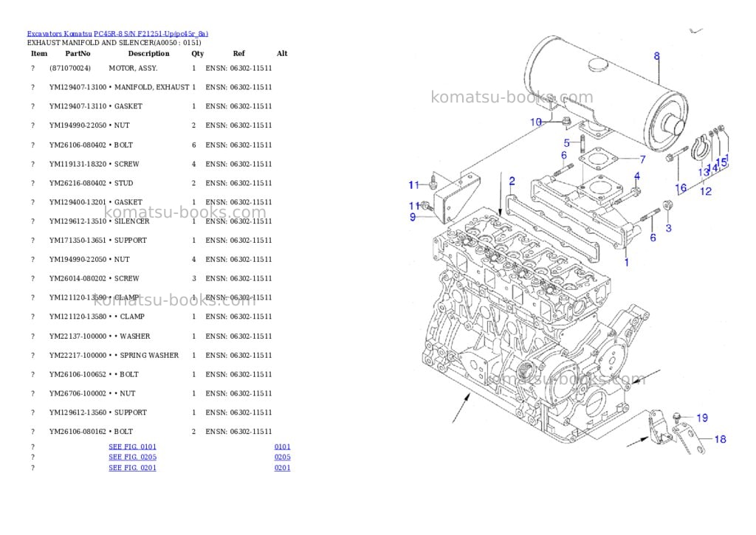Click callout number 2 in diagram
756x535 pixels.
(512, 182)
